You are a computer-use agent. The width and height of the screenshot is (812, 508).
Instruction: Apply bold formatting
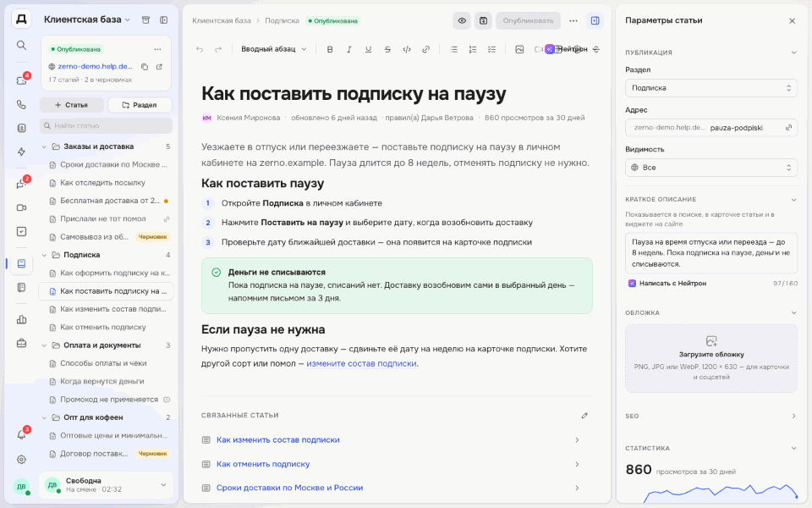[330, 49]
